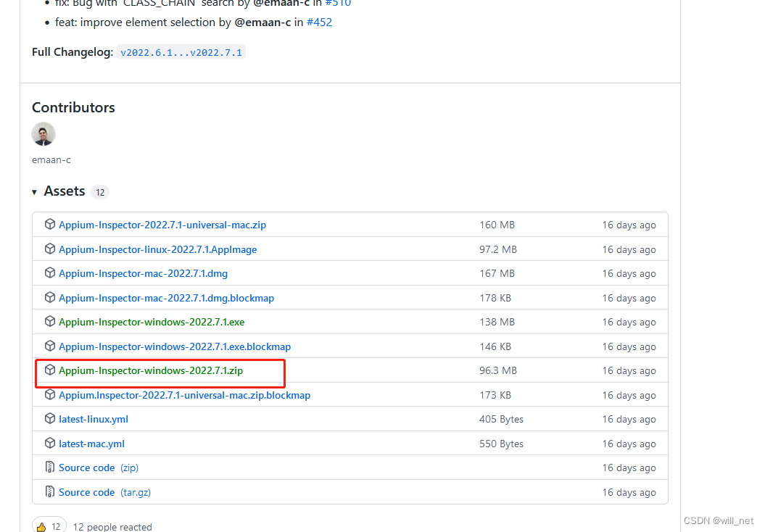Click file icon beside Source code (tar.gz)
765x532 pixels.
[50, 491]
